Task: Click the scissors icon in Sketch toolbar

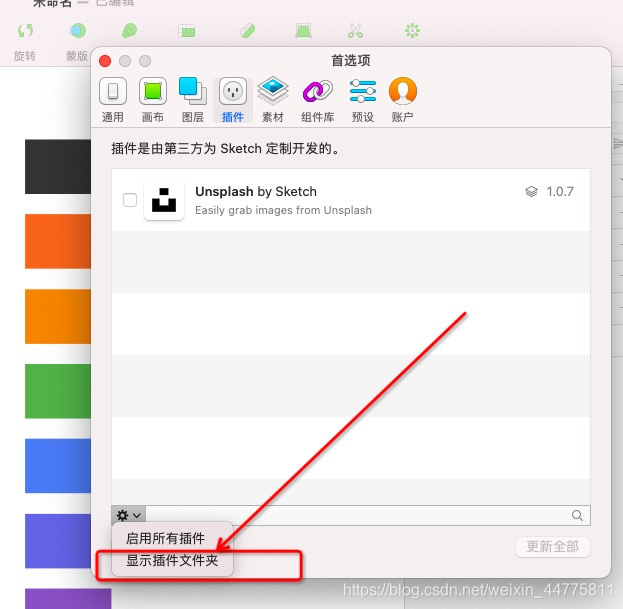Action: coord(355,31)
